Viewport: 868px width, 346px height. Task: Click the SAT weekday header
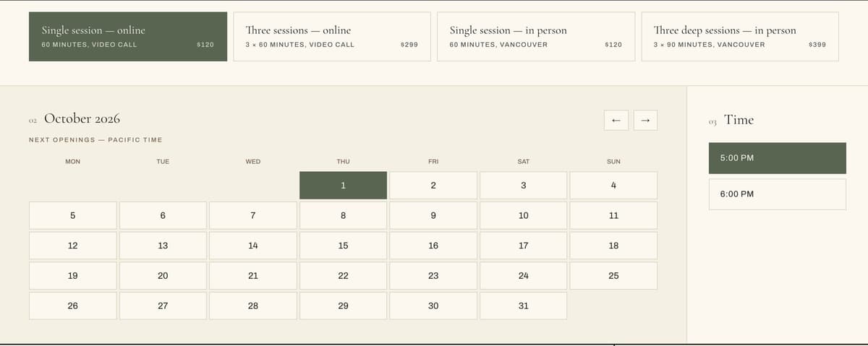click(524, 161)
